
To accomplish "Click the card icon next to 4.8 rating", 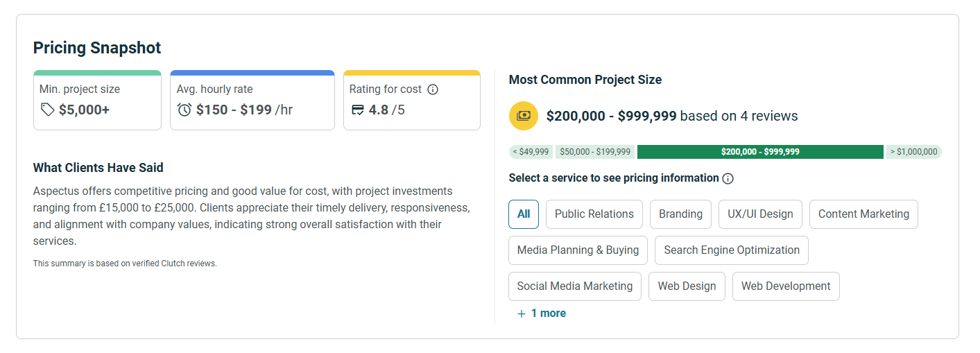I will click(358, 110).
